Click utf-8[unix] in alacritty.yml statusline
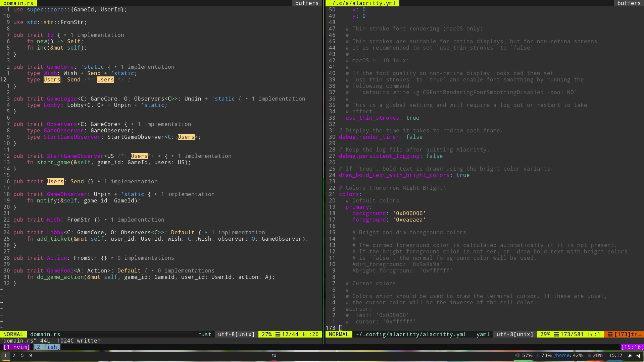Screen dimensions: 644x362 (x=515, y=334)
